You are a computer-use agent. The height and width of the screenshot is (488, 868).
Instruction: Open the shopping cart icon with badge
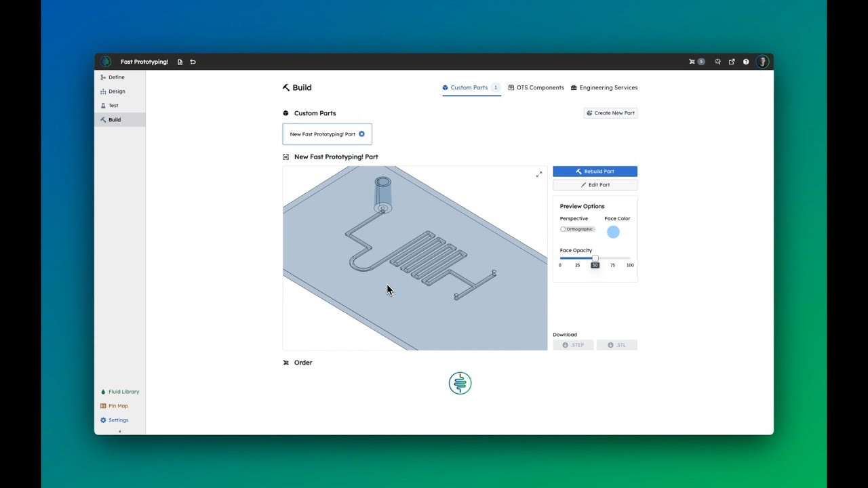click(x=696, y=62)
